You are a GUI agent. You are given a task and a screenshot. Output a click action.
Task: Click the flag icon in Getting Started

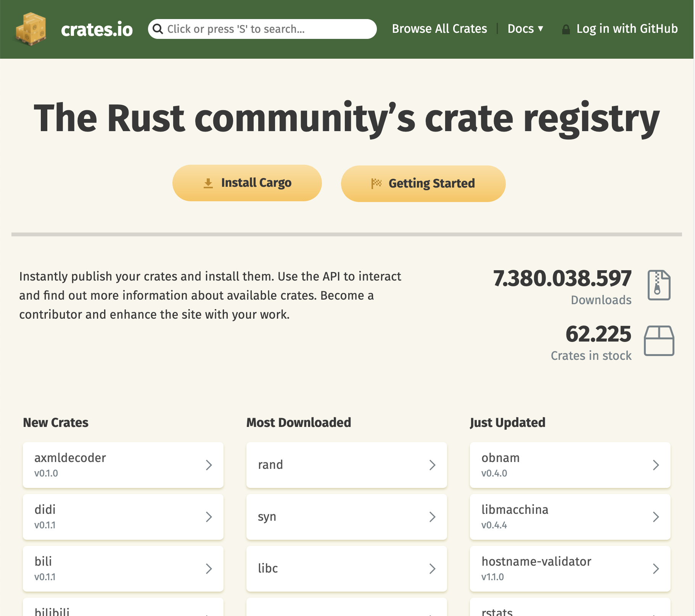click(x=376, y=184)
